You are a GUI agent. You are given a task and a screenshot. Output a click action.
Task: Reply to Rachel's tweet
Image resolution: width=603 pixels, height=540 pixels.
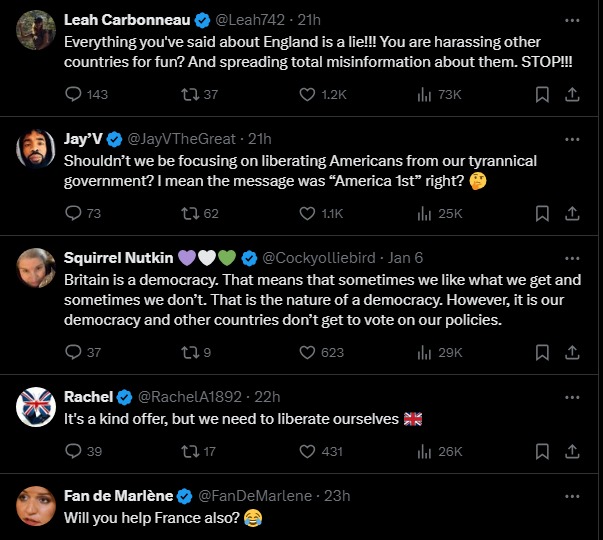click(x=73, y=451)
